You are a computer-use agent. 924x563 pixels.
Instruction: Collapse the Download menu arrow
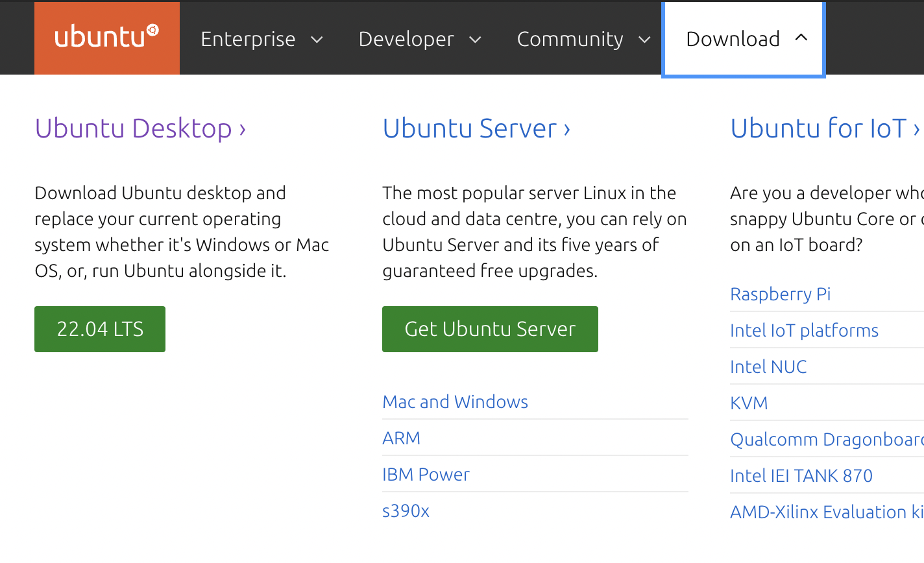(801, 38)
